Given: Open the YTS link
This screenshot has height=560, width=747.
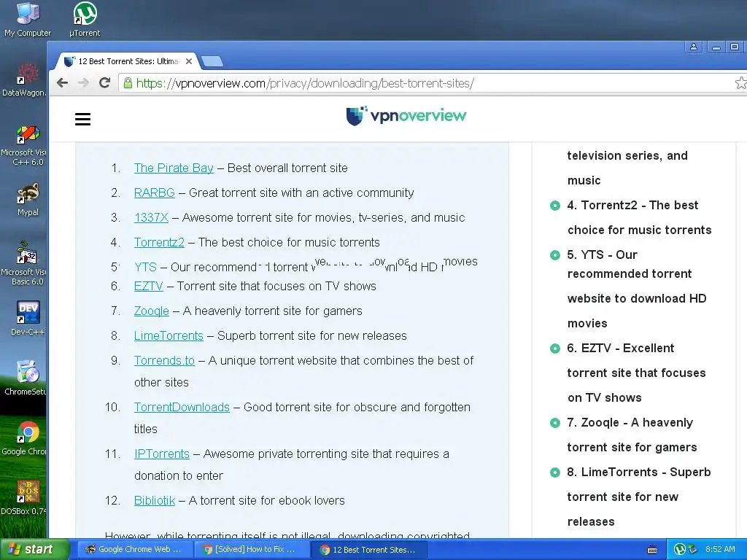Looking at the screenshot, I should [145, 267].
